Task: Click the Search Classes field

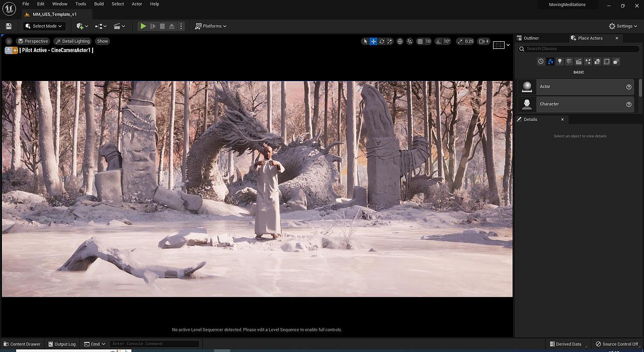Action: (x=579, y=49)
